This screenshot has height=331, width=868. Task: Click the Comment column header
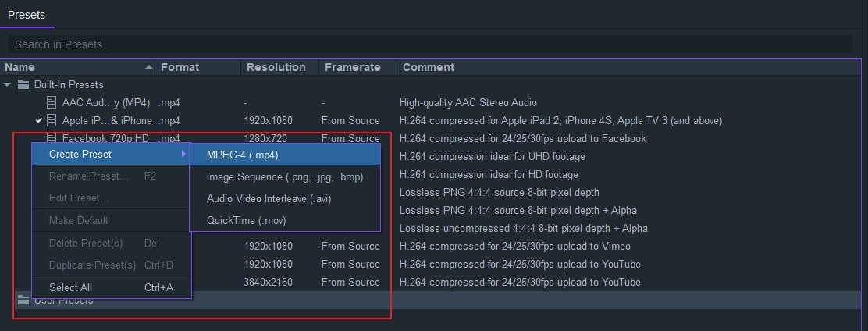[428, 67]
